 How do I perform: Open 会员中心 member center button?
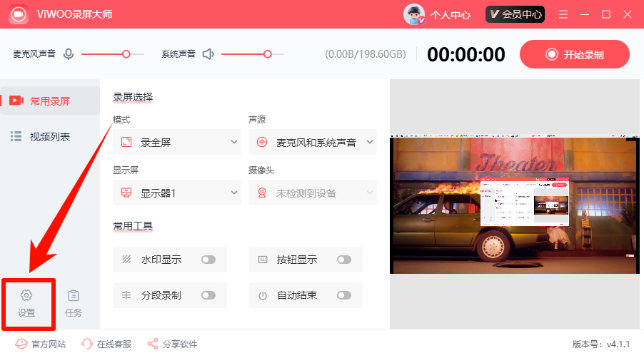click(x=515, y=14)
